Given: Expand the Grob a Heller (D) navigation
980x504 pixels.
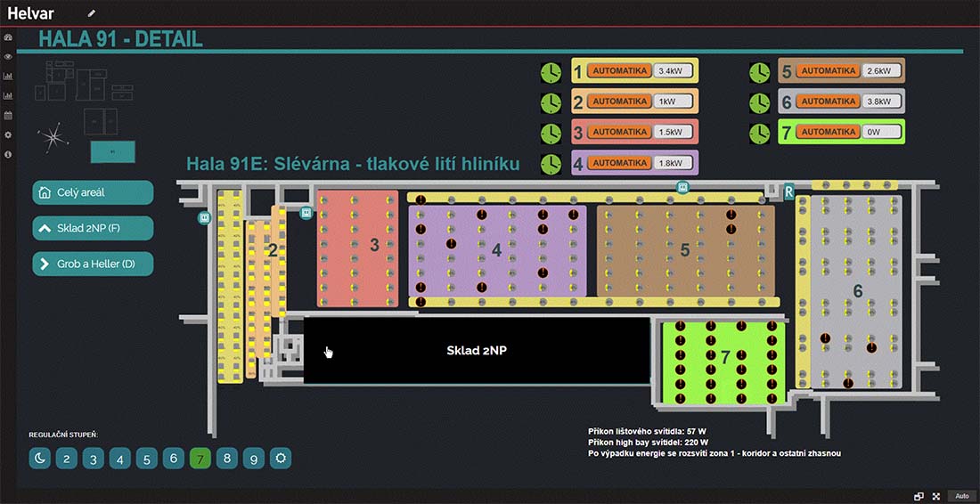Looking at the screenshot, I should [x=93, y=264].
